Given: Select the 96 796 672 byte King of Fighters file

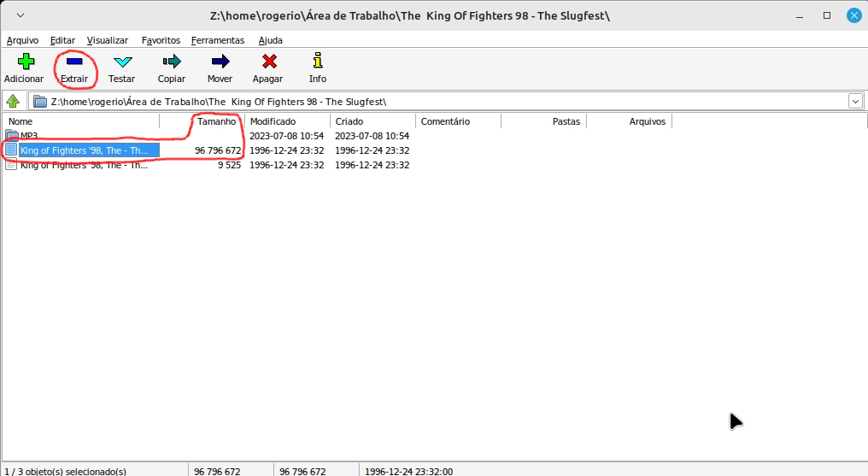Looking at the screenshot, I should tap(84, 150).
